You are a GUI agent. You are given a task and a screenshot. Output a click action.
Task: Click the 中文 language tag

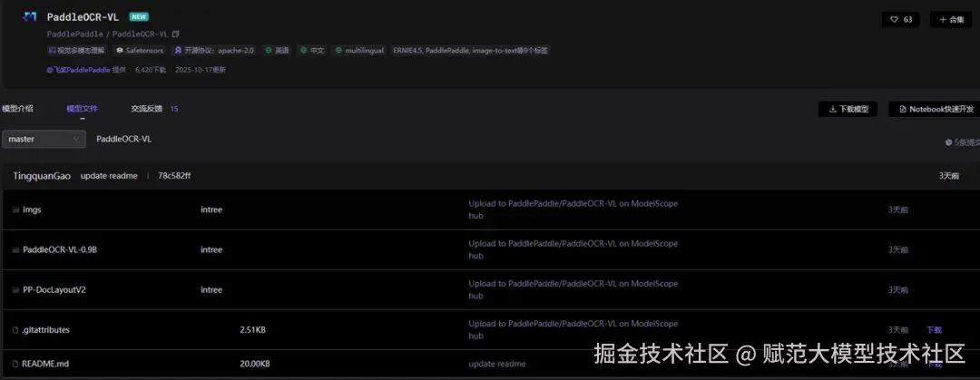(312, 50)
